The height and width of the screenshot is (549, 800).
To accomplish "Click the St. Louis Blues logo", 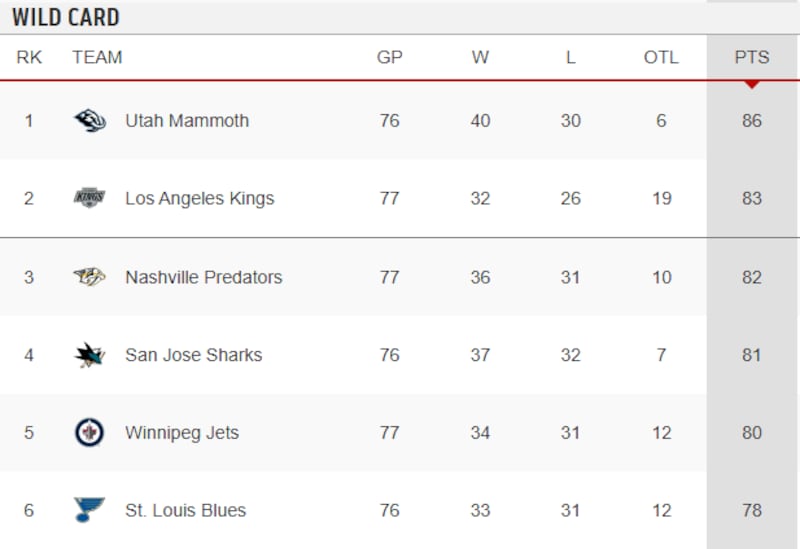I will pos(90,510).
